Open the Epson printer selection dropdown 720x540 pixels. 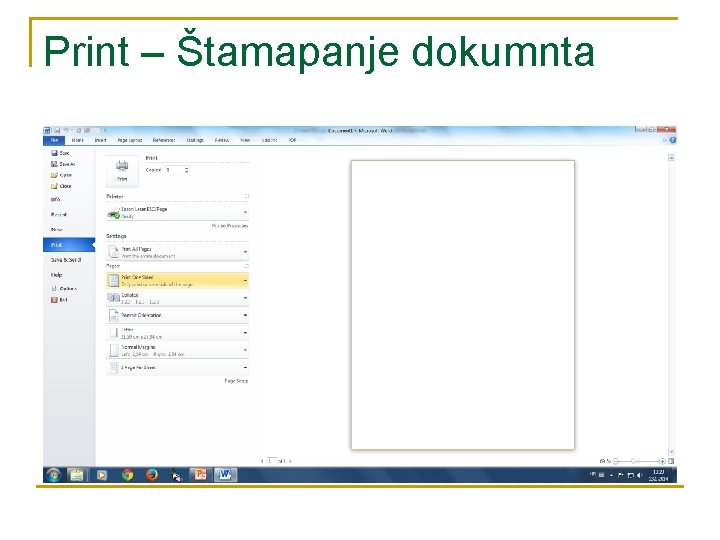[x=177, y=213]
